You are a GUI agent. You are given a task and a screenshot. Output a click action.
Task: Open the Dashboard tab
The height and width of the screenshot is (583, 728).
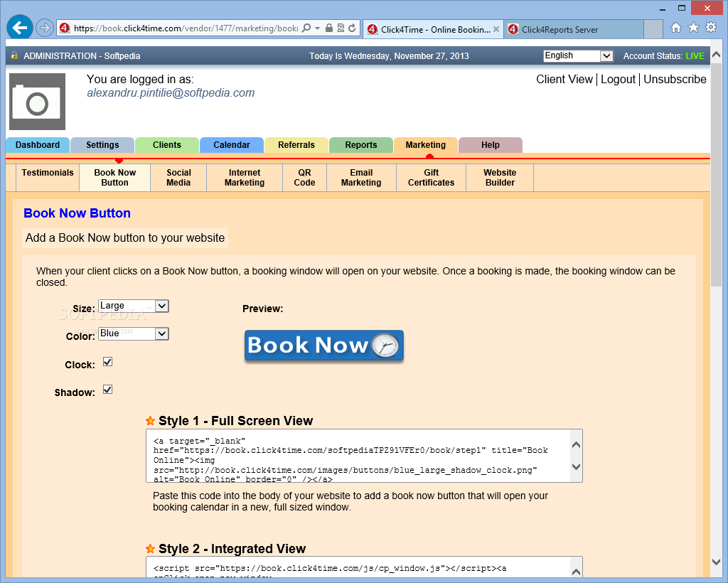[x=38, y=145]
